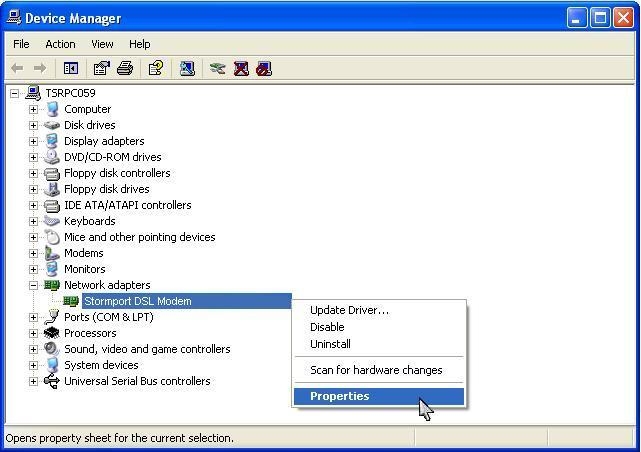Click the Processors chip icon
The width and height of the screenshot is (641, 452).
(x=52, y=333)
